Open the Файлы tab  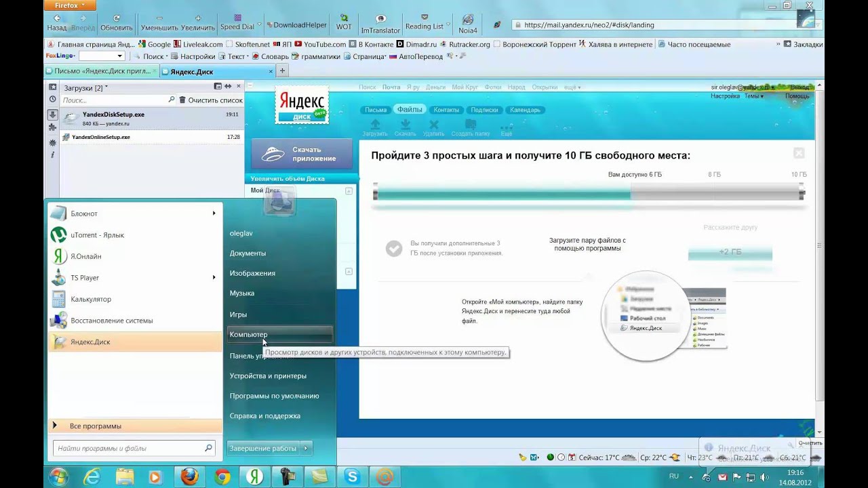click(x=410, y=110)
